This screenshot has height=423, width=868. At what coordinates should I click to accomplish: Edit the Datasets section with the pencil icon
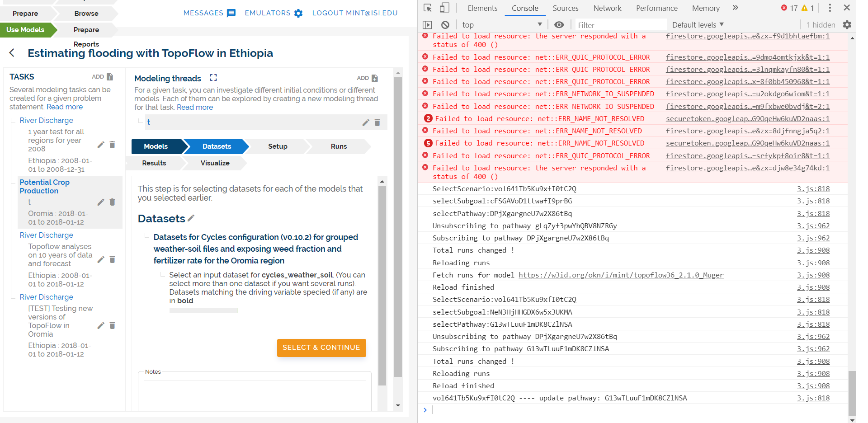point(191,218)
